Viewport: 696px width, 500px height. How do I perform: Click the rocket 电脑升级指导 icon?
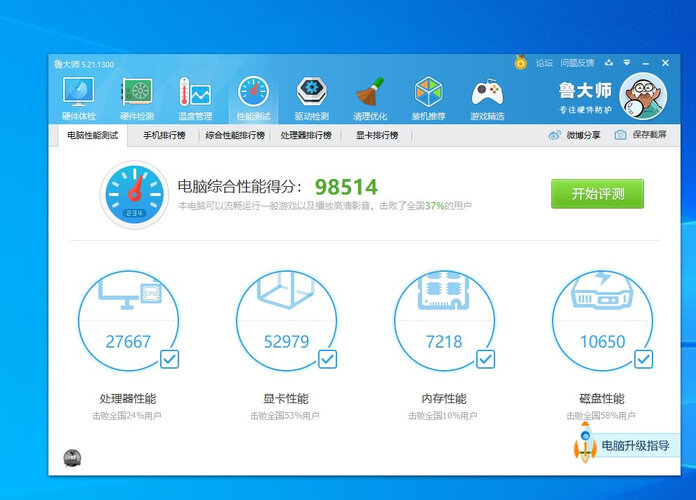click(585, 441)
